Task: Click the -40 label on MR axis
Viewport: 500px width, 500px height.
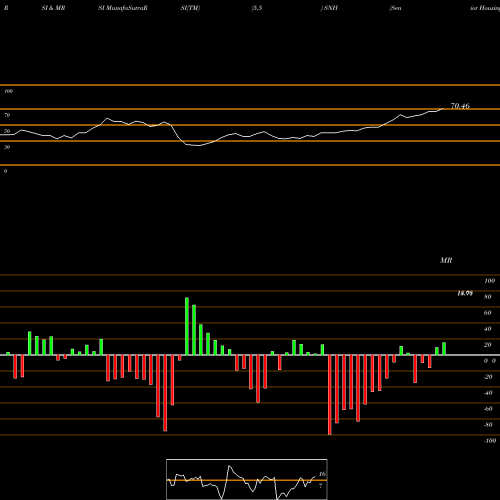Action: pyautogui.click(x=488, y=393)
